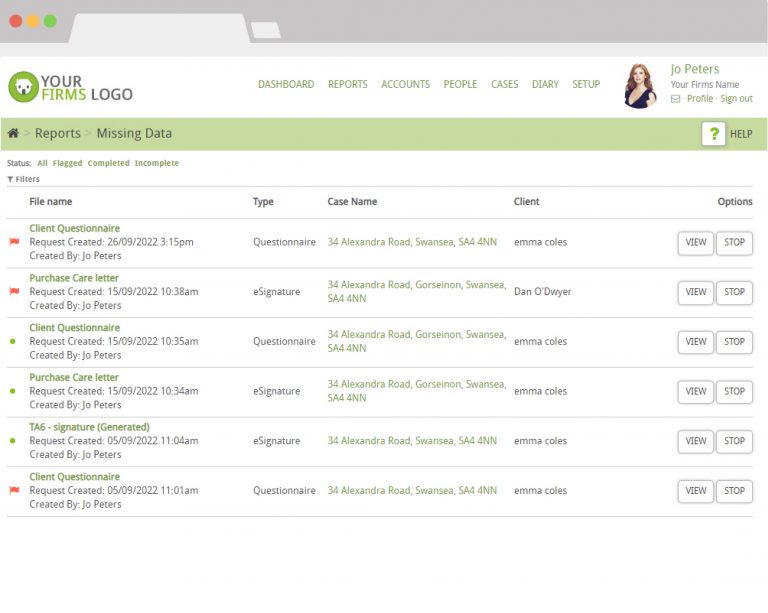This screenshot has height=613, width=768.
Task: Filter status by Flagged
Action: (x=67, y=163)
